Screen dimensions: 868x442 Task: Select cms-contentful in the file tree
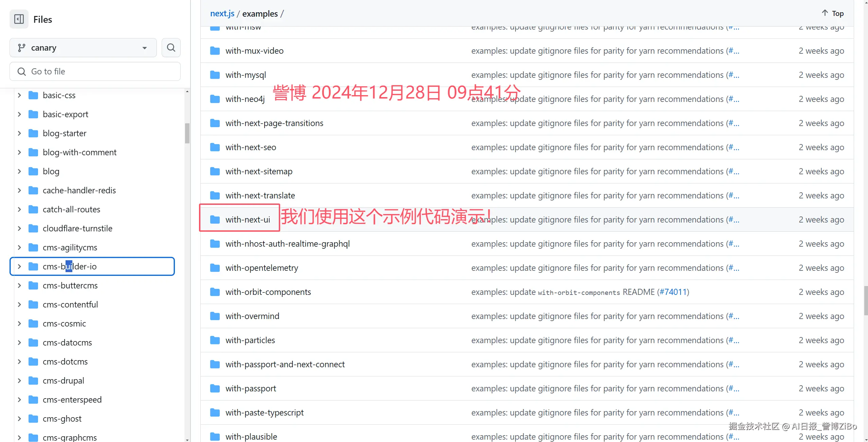[x=70, y=305]
